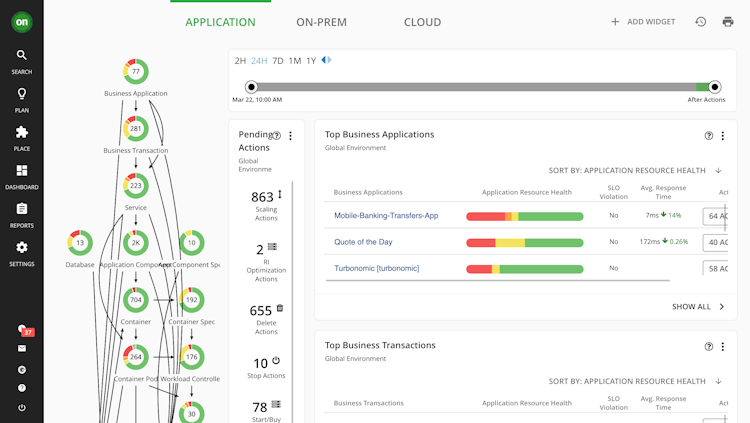The image size is (750, 423).
Task: Switch to the CLOUD tab
Action: point(422,22)
